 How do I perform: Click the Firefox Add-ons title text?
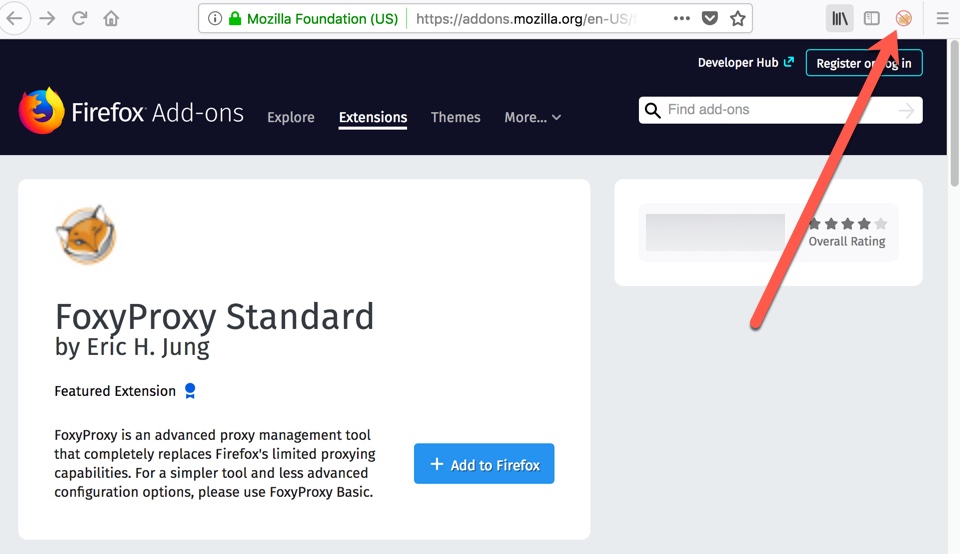pos(157,113)
